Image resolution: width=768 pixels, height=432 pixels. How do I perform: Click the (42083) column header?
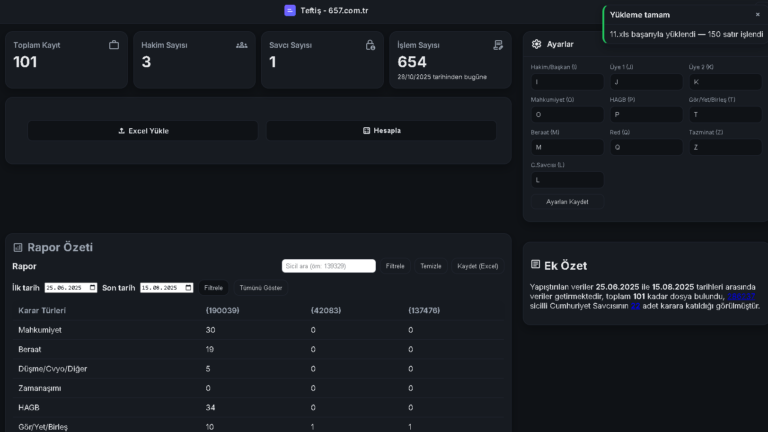pos(326,311)
